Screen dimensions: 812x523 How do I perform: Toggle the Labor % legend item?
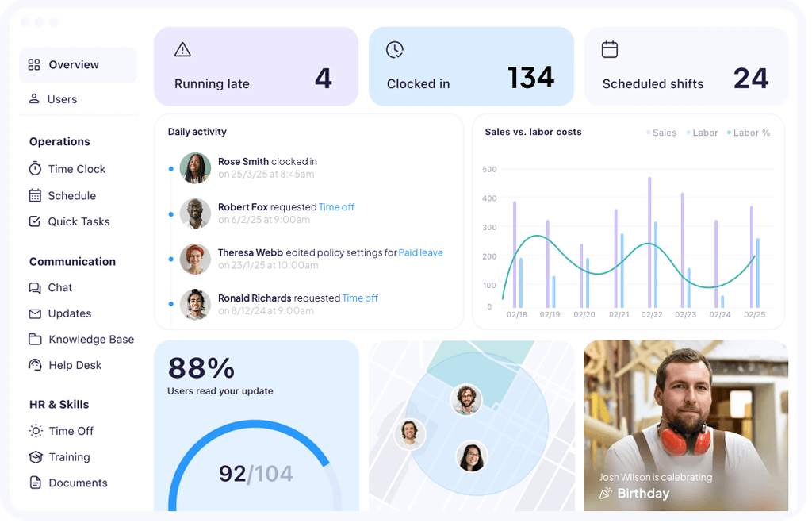pos(749,133)
